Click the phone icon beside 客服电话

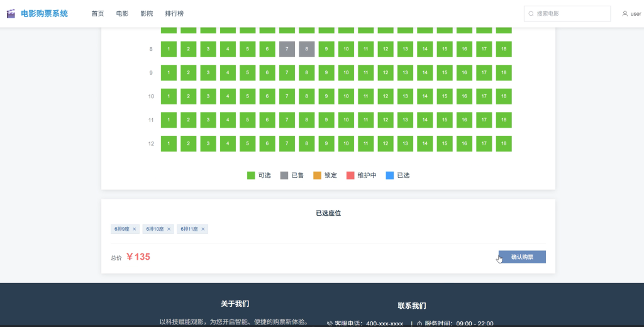(x=330, y=324)
